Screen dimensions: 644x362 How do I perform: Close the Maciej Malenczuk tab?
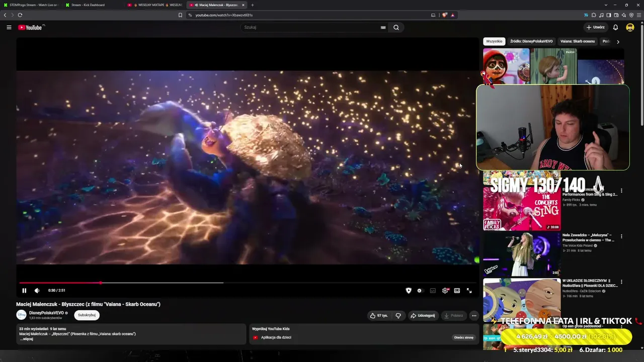243,5
